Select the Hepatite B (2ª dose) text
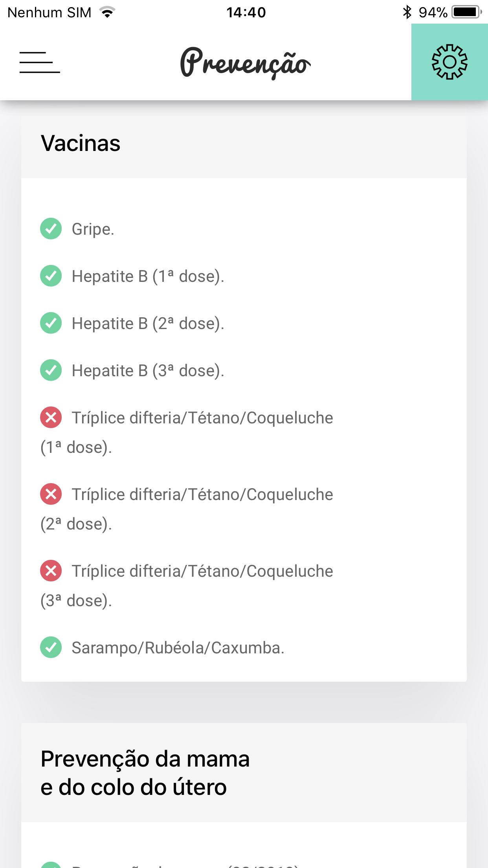Image resolution: width=488 pixels, height=868 pixels. click(148, 324)
